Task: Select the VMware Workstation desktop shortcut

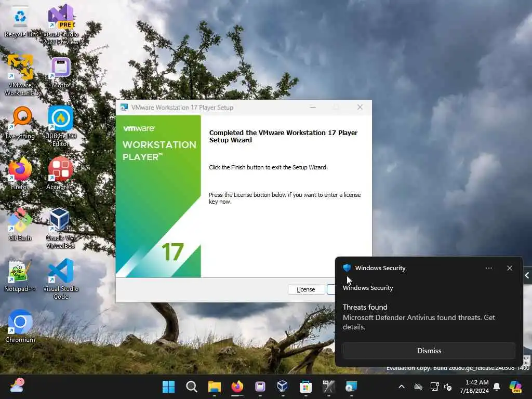Action: point(20,75)
